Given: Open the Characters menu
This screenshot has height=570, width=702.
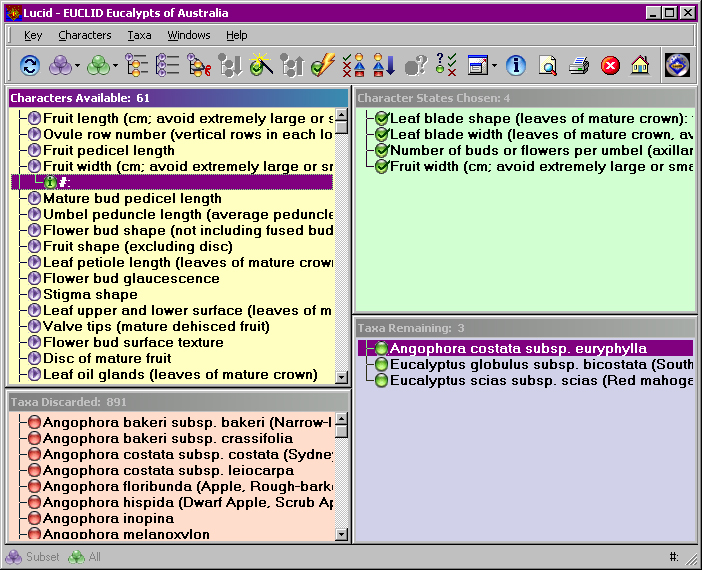Looking at the screenshot, I should [x=85, y=35].
